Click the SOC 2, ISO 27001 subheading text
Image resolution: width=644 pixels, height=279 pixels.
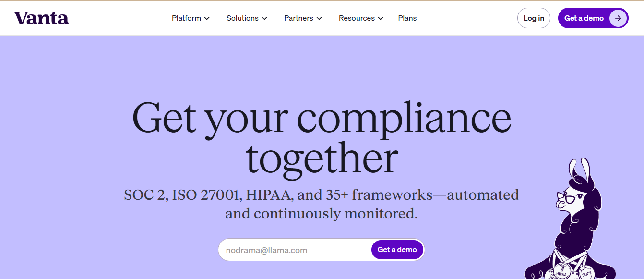(x=322, y=204)
